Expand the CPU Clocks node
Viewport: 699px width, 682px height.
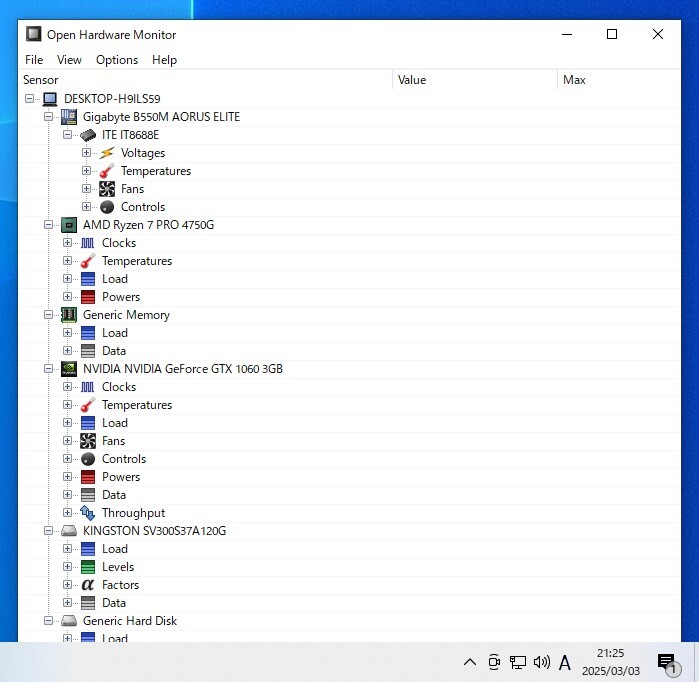pyautogui.click(x=68, y=243)
